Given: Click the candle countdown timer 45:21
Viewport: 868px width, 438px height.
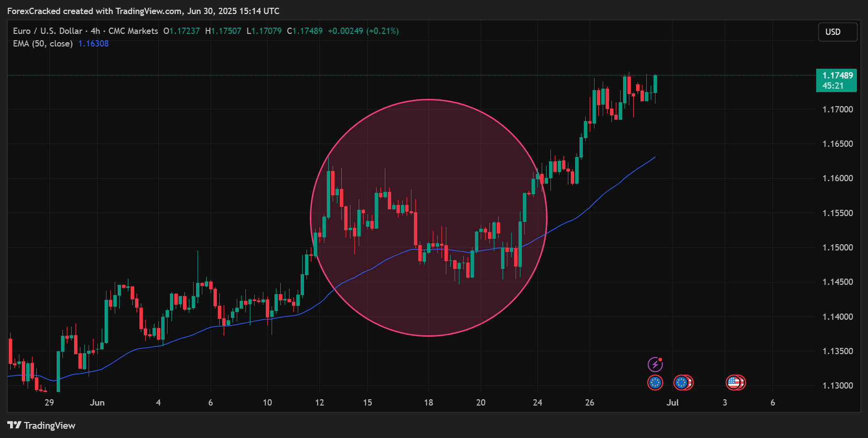Looking at the screenshot, I should point(833,86).
